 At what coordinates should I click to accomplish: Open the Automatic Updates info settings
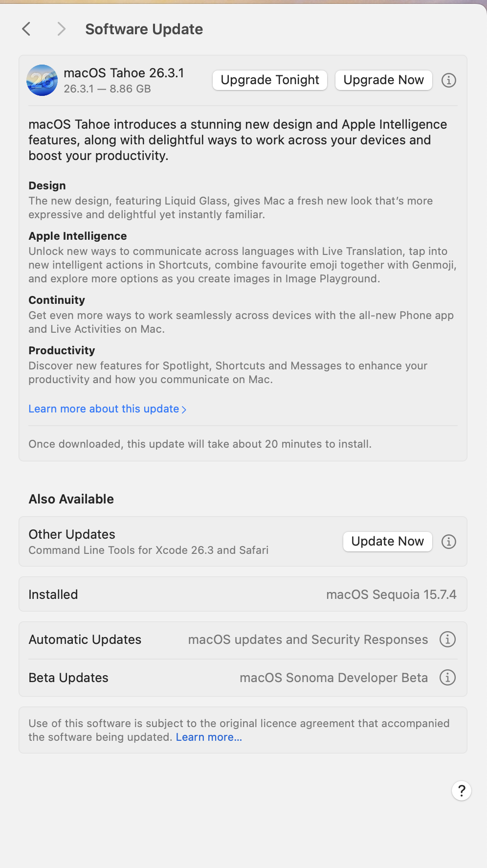pos(447,640)
